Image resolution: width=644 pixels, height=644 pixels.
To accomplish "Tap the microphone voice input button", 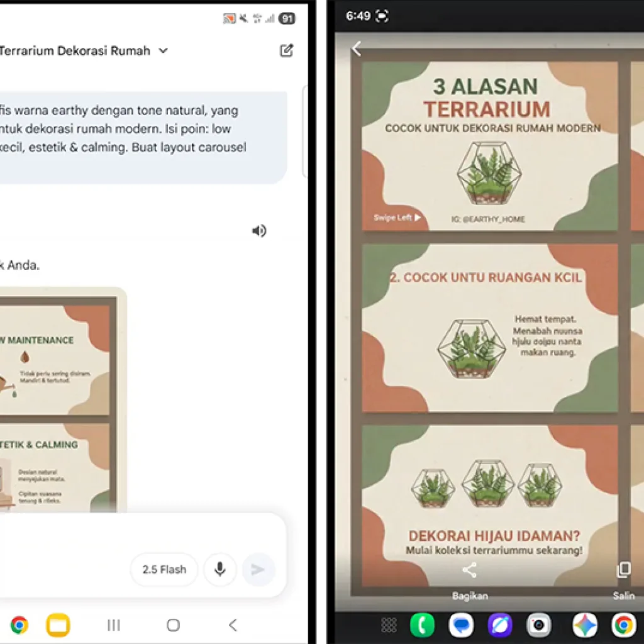I will click(x=220, y=569).
